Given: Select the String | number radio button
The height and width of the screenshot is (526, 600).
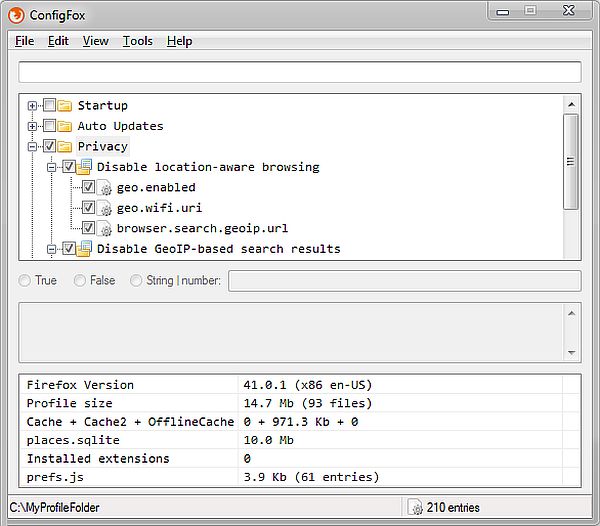Looking at the screenshot, I should click(x=136, y=280).
